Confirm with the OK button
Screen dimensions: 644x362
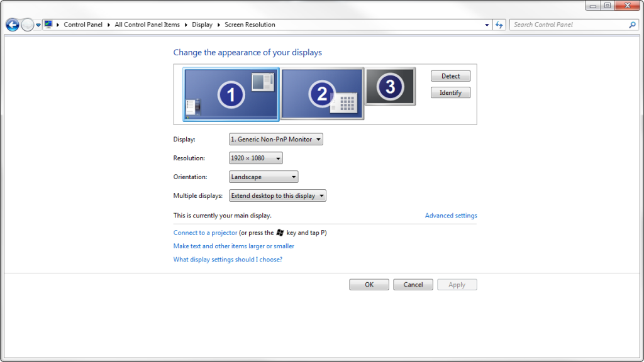click(369, 285)
